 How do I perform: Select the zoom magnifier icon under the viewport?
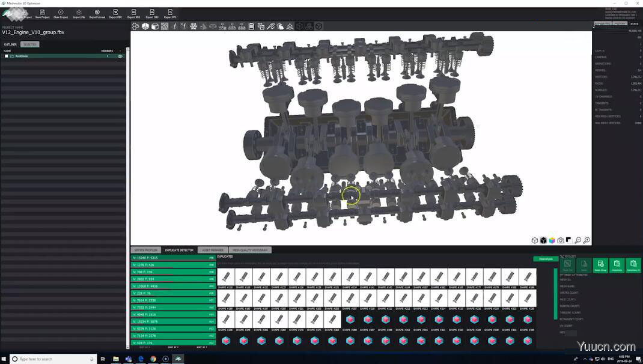[578, 240]
